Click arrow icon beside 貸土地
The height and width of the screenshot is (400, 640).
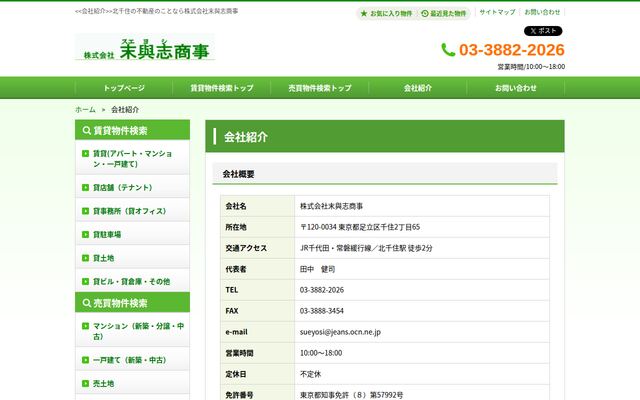pos(85,258)
